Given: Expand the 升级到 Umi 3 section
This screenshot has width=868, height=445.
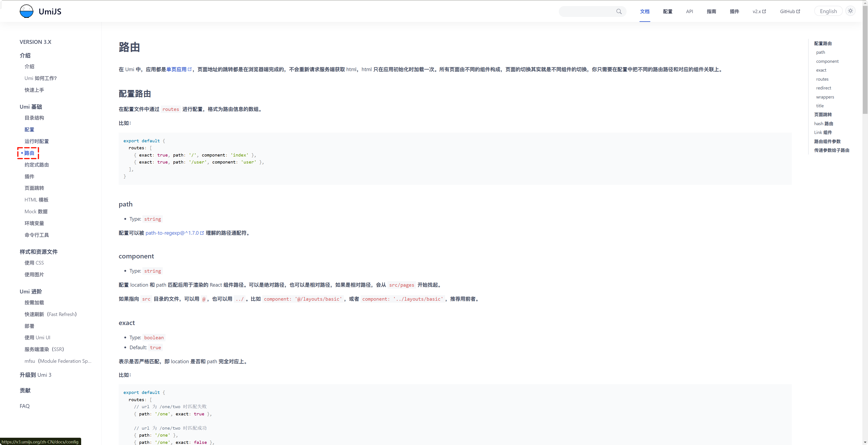Looking at the screenshot, I should [x=35, y=375].
